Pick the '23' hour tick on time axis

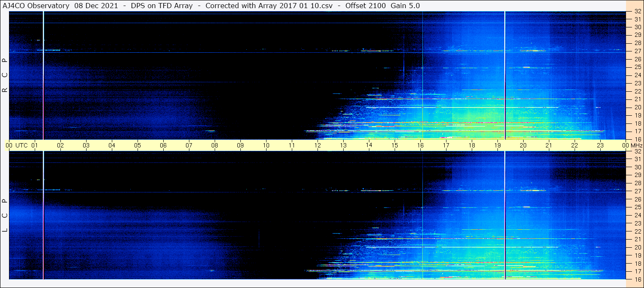(600, 145)
